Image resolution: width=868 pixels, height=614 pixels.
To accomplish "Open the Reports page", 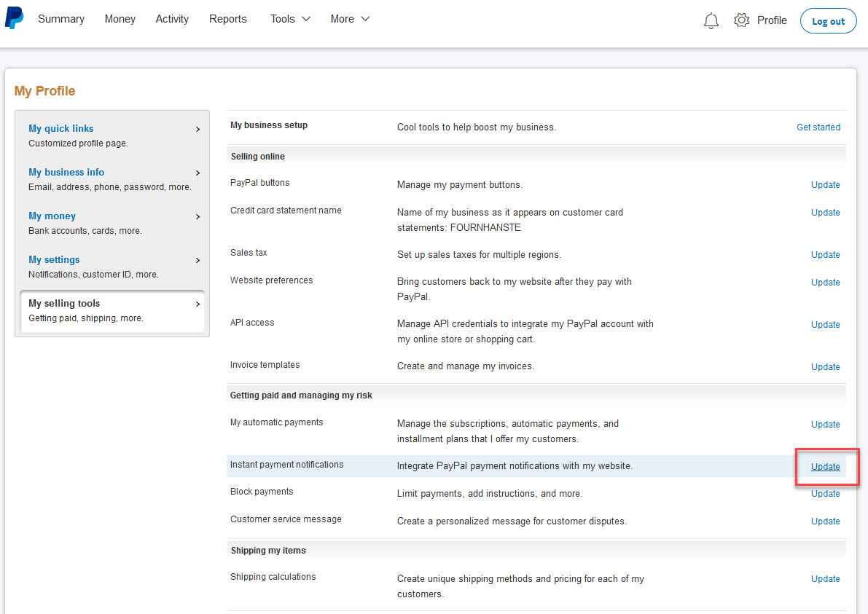I will coord(228,19).
